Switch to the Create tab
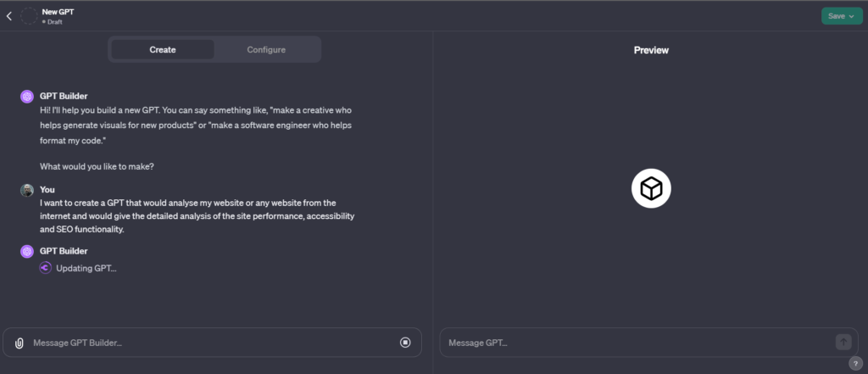 162,49
